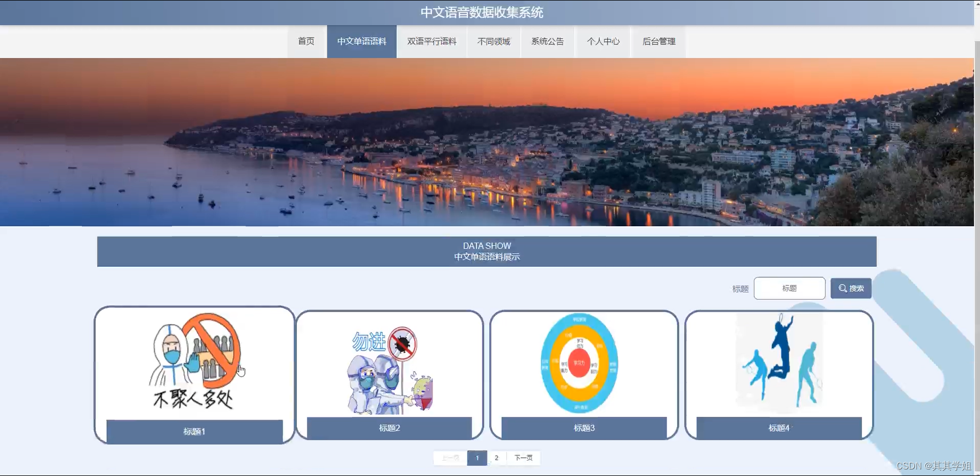Image resolution: width=980 pixels, height=476 pixels.
Task: Click the 标题4 label bar
Action: coord(779,428)
